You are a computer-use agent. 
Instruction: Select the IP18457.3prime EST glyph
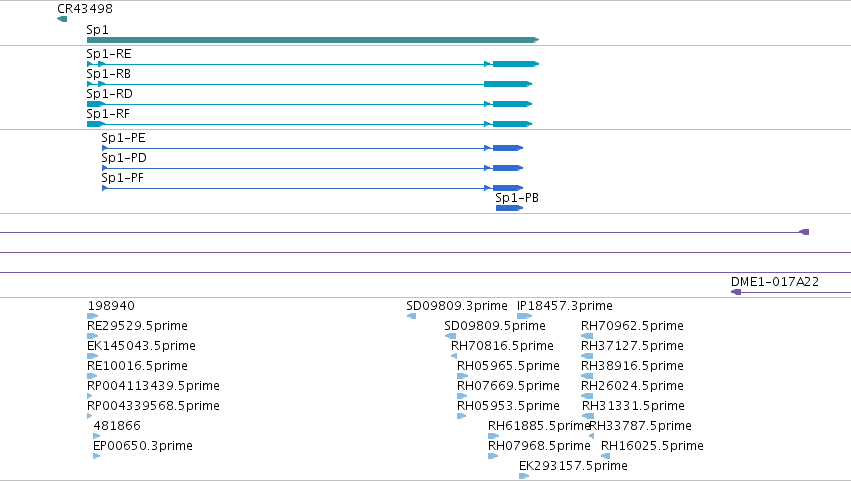pyautogui.click(x=524, y=316)
